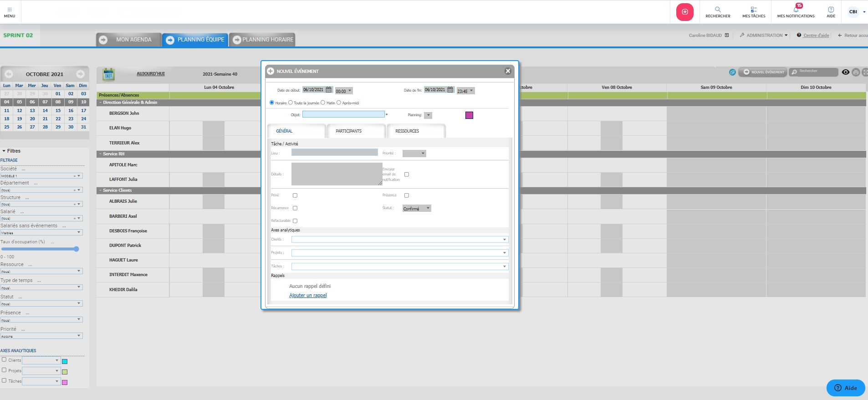The height and width of the screenshot is (400, 868).
Task: Toggle the eye visibility icon
Action: [845, 72]
